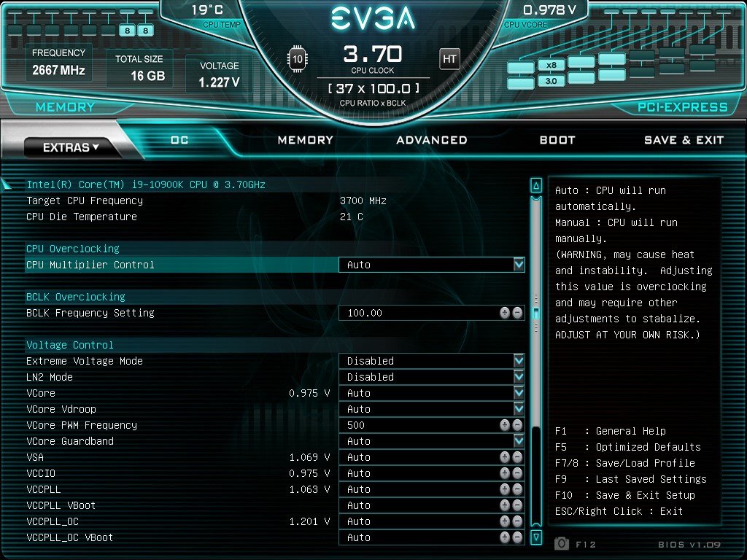Screen dimensions: 747x560
Task: Open the EXTRAS menu tab
Action: pyautogui.click(x=71, y=147)
